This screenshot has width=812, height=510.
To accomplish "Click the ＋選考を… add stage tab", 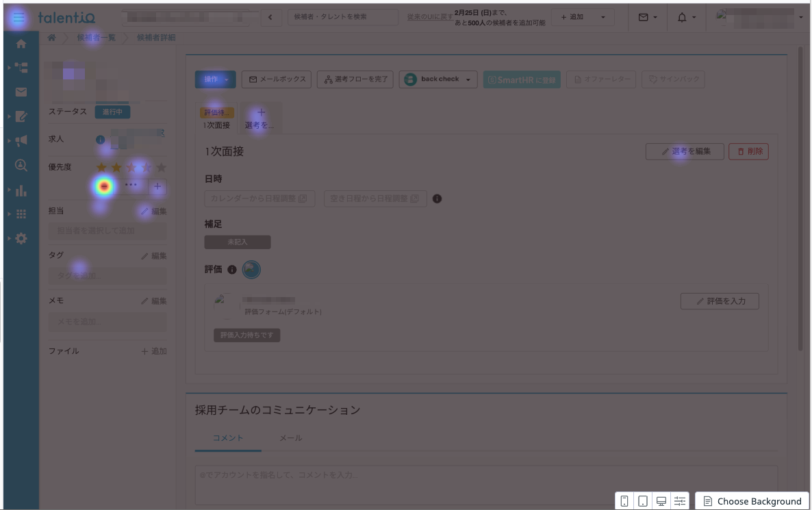I will 259,118.
